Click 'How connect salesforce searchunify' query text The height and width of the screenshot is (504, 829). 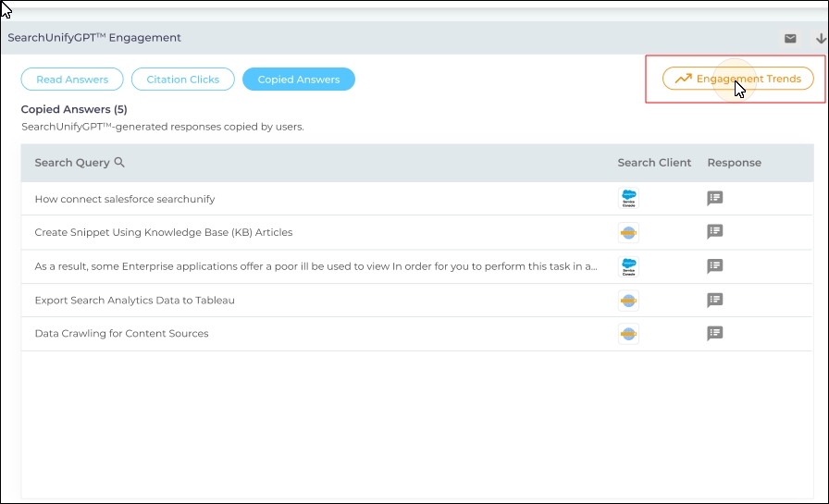tap(125, 199)
